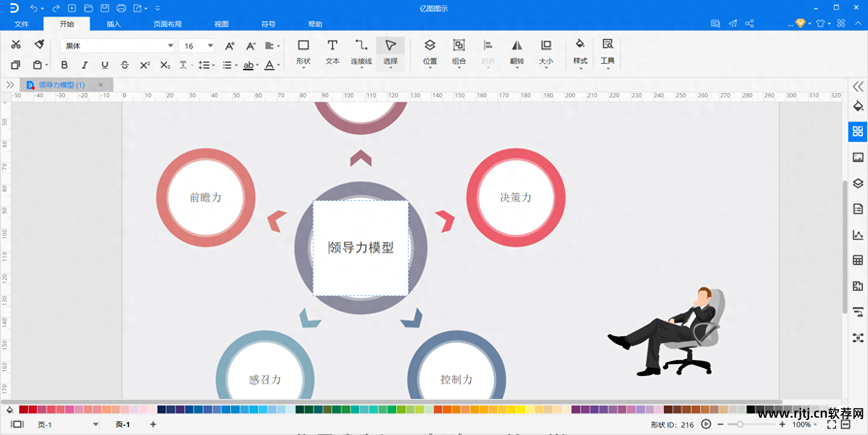Open the zoom percentage dropdown
The image size is (868, 435).
[816, 425]
